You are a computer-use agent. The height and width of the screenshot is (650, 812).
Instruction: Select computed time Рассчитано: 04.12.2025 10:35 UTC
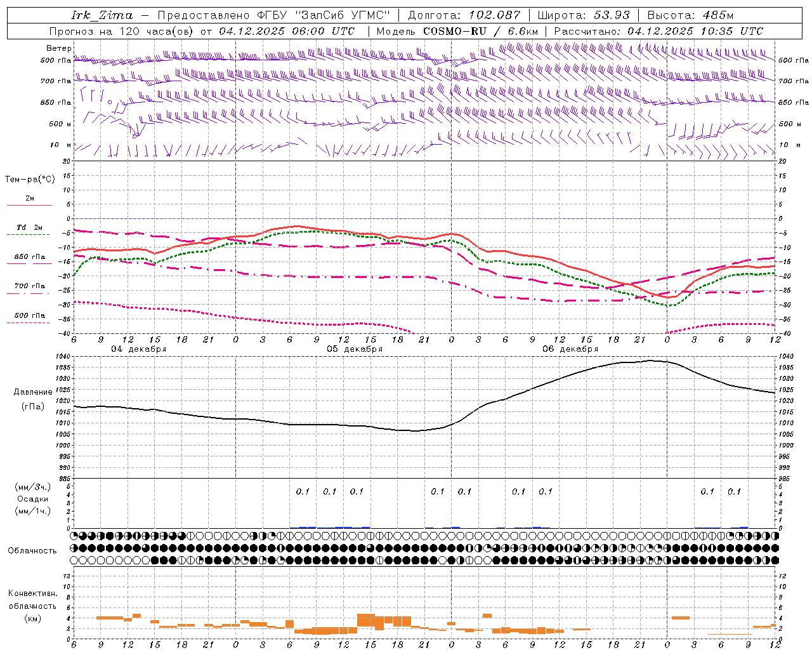[x=658, y=31]
